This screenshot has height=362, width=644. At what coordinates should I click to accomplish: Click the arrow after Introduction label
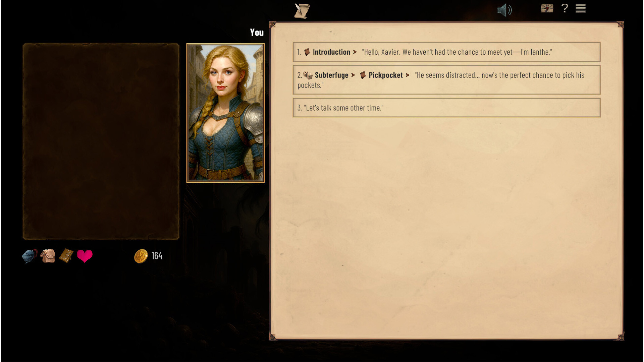tap(355, 52)
